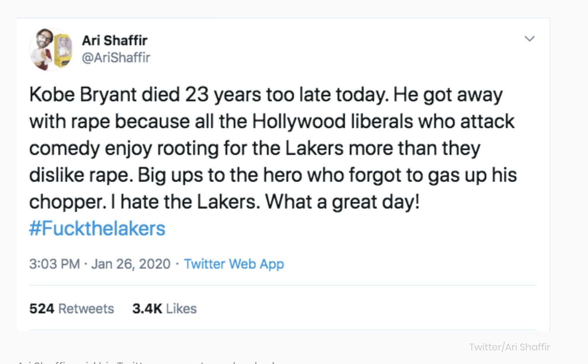Click Ari Shaffir's profile avatar
Viewport: 588px width, 364px height.
51,49
